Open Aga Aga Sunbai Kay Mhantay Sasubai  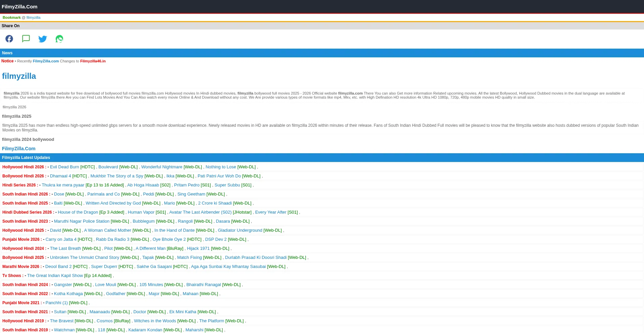pos(228,267)
